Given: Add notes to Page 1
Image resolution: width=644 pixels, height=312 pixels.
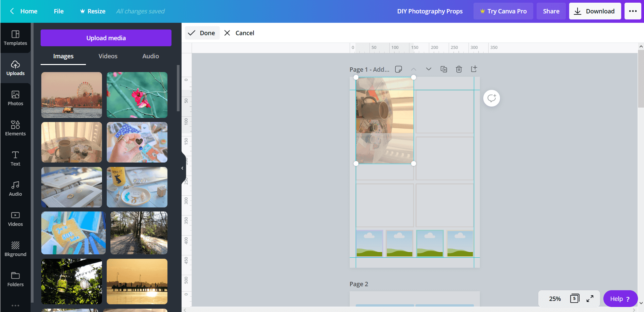Looking at the screenshot, I should click(398, 69).
